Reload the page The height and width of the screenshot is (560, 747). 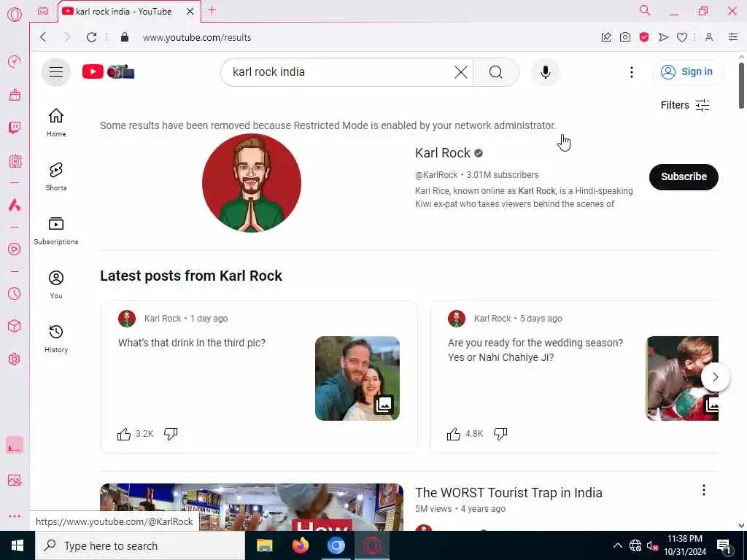(x=91, y=37)
